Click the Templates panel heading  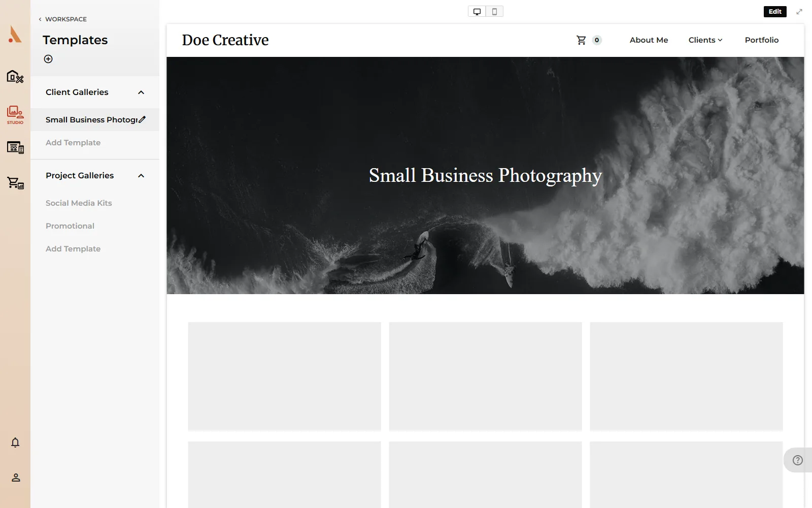75,40
